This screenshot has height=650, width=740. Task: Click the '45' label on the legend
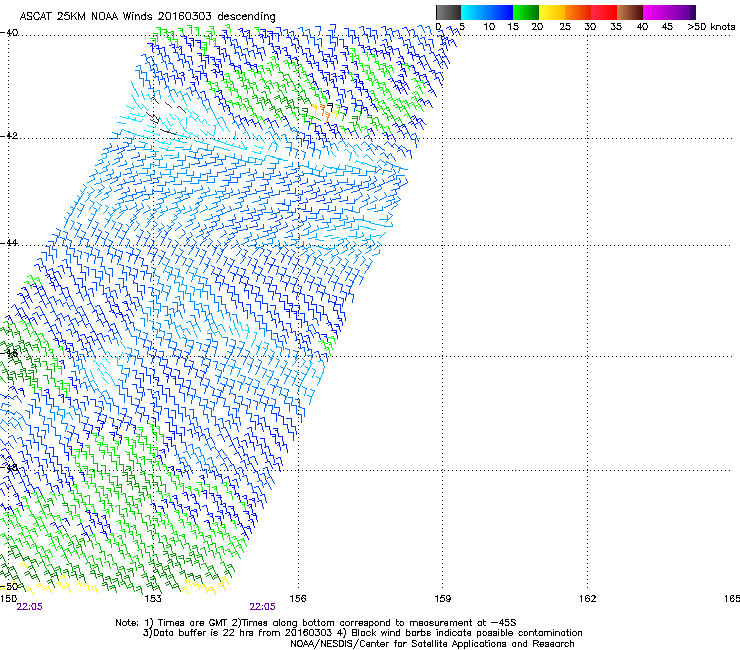[667, 27]
